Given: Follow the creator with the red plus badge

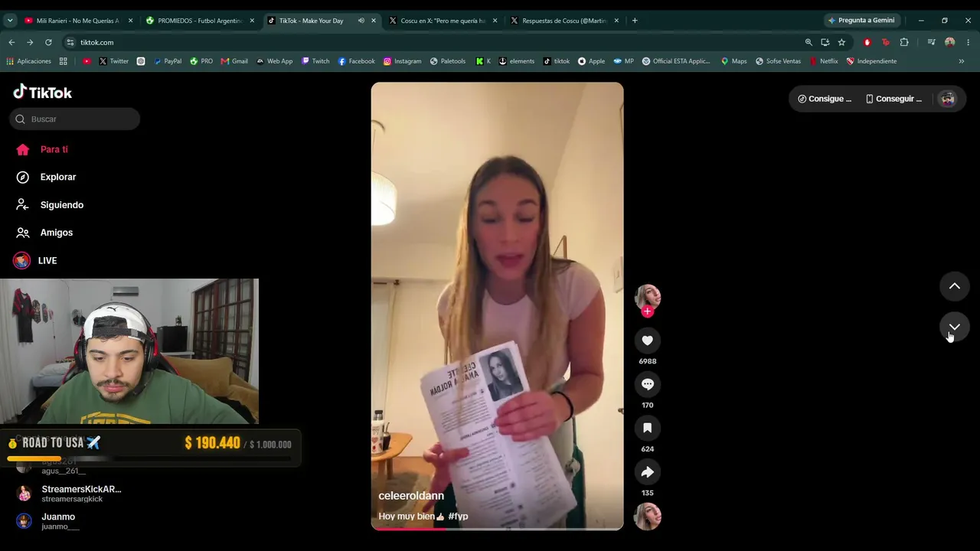Looking at the screenshot, I should (x=647, y=311).
